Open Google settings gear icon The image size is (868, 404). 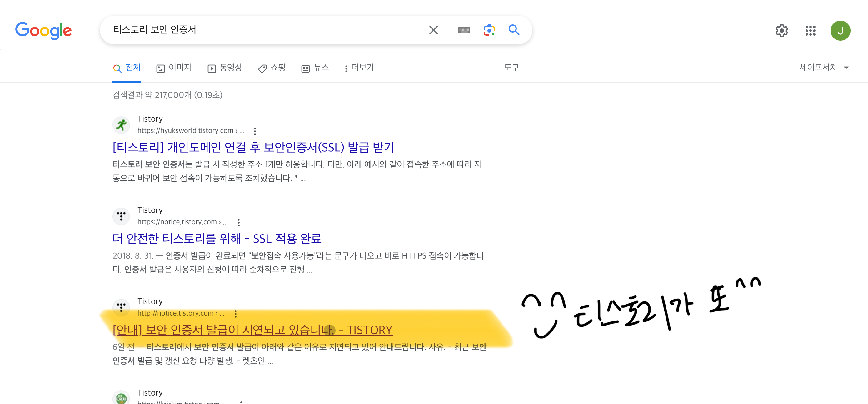pyautogui.click(x=781, y=31)
